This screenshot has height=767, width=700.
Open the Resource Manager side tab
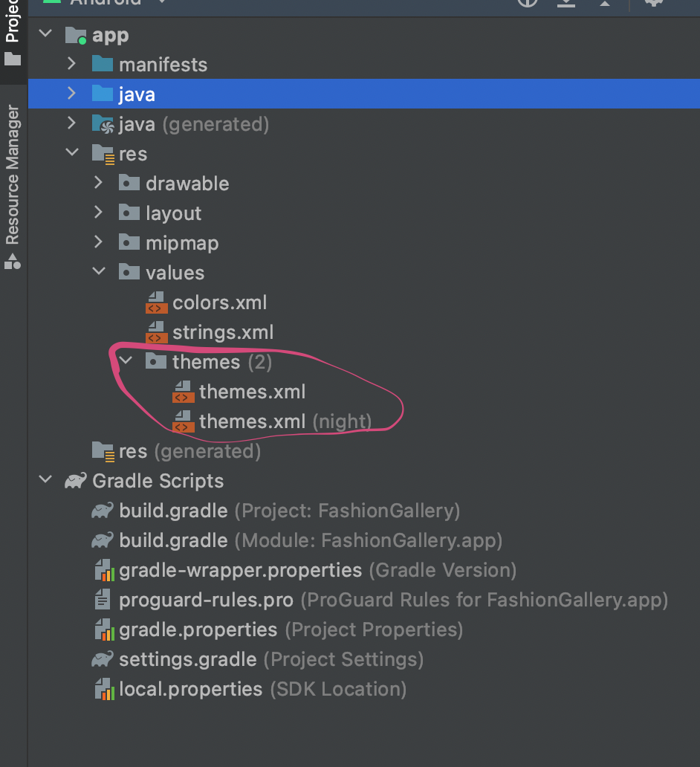point(13,186)
